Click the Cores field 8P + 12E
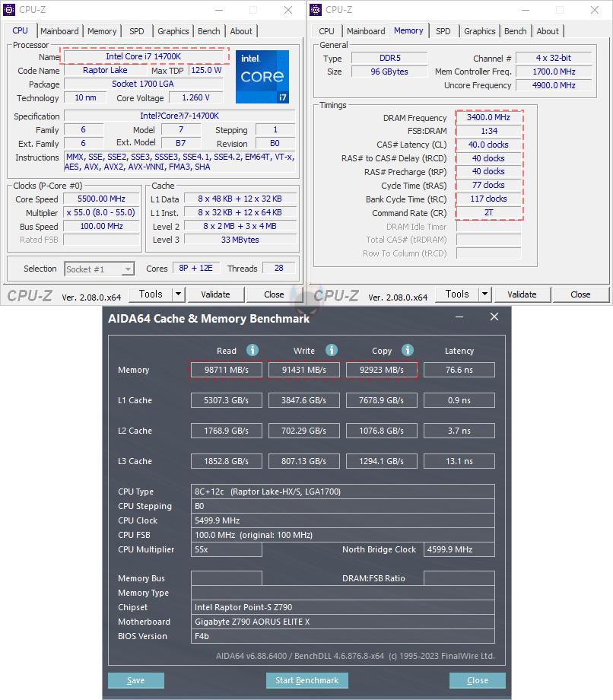 coord(196,268)
